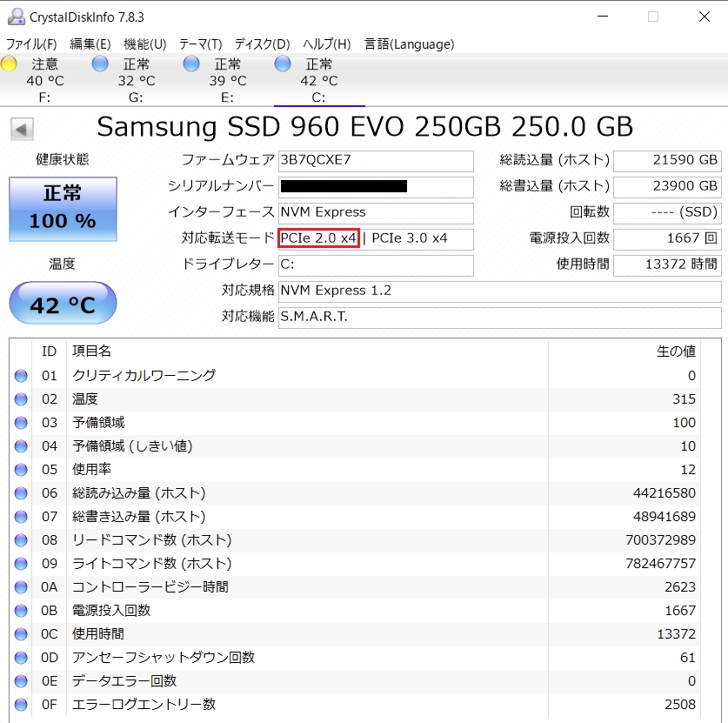Click the 正常 100 % health status button
The width and height of the screenshot is (728, 723).
pos(63,209)
